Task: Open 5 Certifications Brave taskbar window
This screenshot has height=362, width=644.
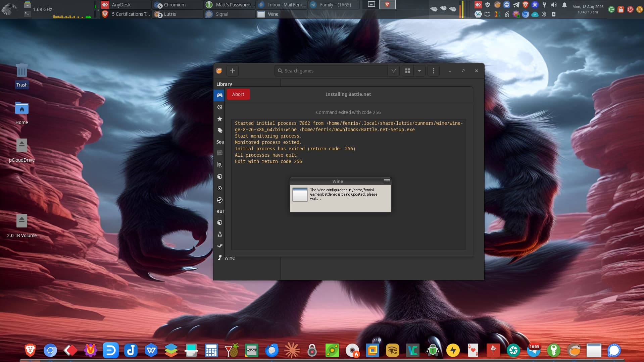Action: [x=126, y=14]
